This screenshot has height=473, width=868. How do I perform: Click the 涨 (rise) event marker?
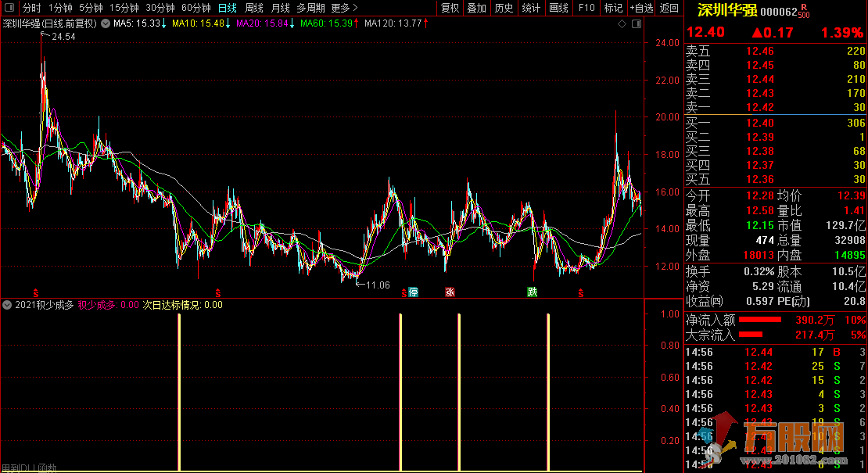click(x=450, y=292)
